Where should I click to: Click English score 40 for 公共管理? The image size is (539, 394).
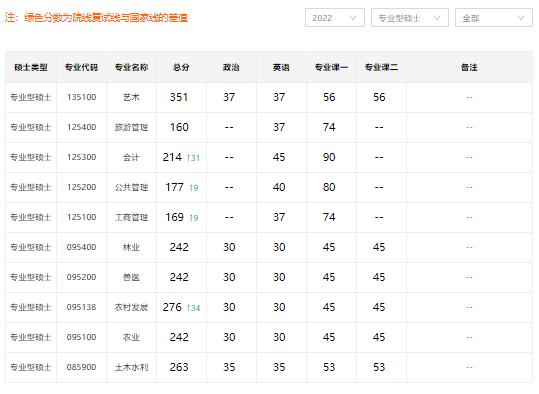pyautogui.click(x=279, y=187)
